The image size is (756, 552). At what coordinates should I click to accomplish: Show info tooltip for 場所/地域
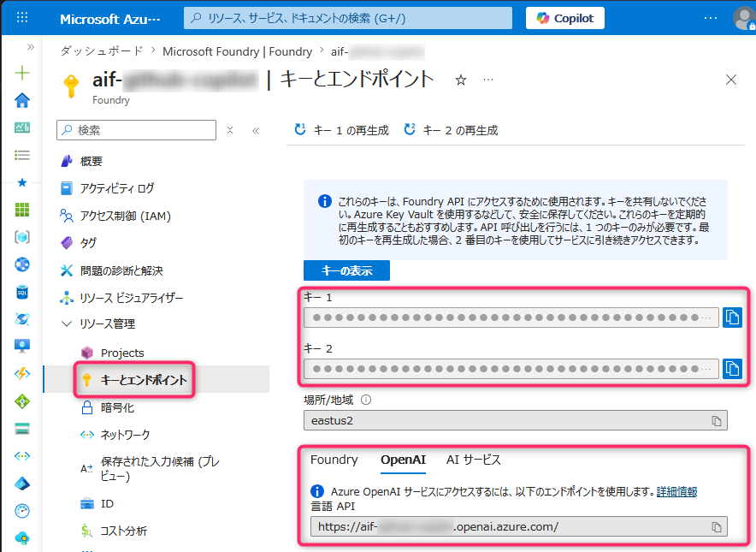click(366, 400)
